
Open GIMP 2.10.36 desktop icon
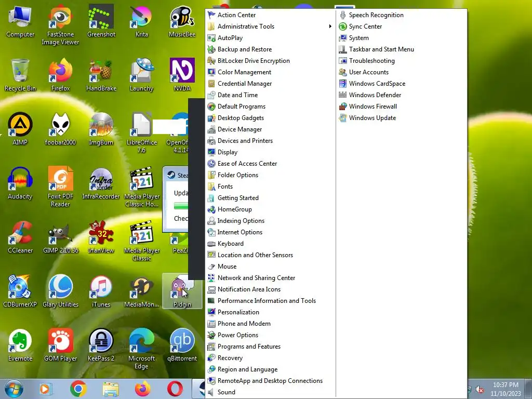60,237
